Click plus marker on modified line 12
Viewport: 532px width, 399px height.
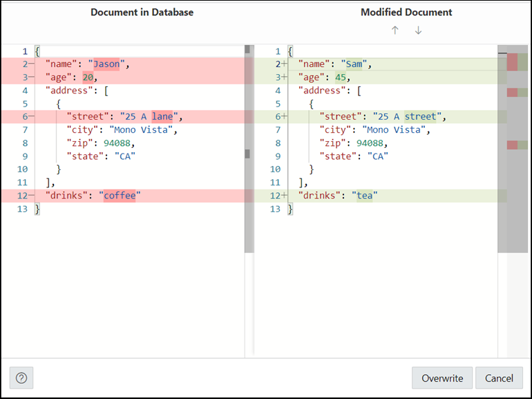click(284, 195)
